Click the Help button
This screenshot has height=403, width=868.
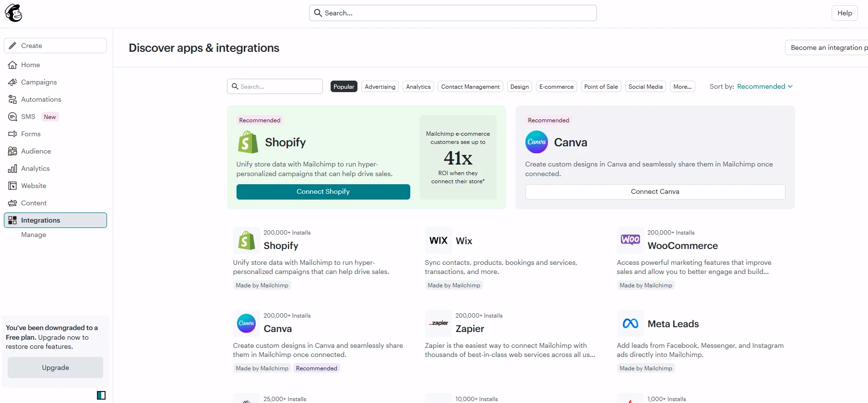(x=844, y=13)
